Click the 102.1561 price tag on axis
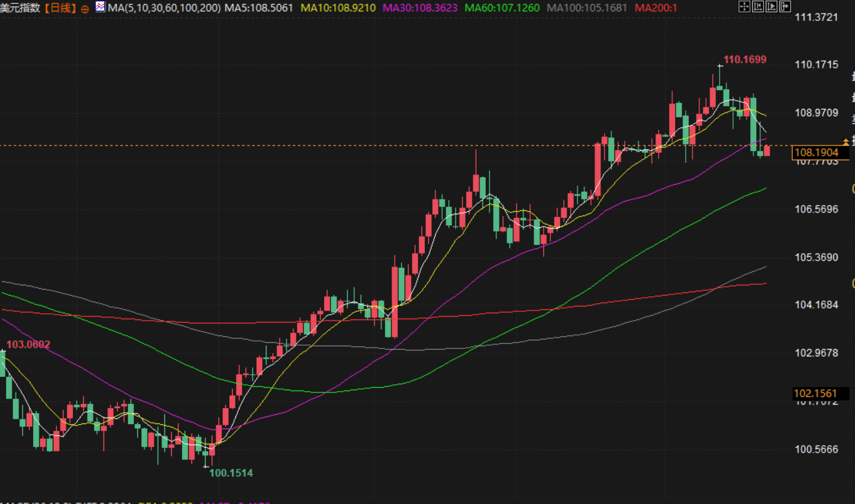The image size is (855, 504). [816, 394]
